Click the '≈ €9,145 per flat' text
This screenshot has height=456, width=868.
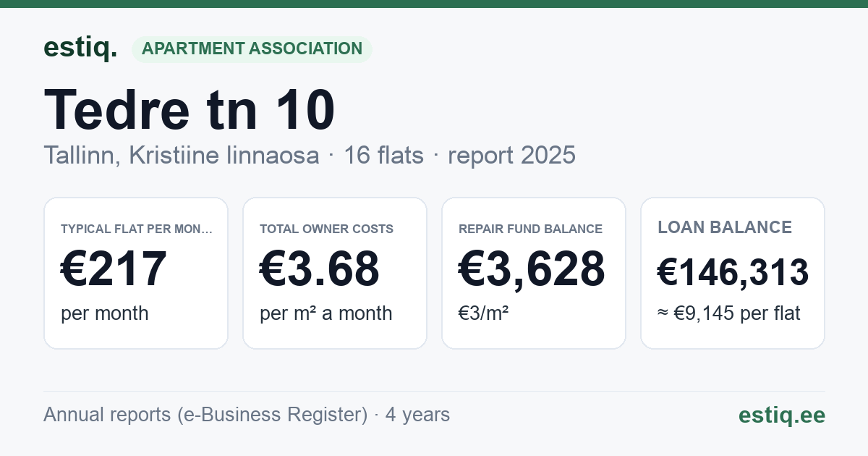pos(729,313)
